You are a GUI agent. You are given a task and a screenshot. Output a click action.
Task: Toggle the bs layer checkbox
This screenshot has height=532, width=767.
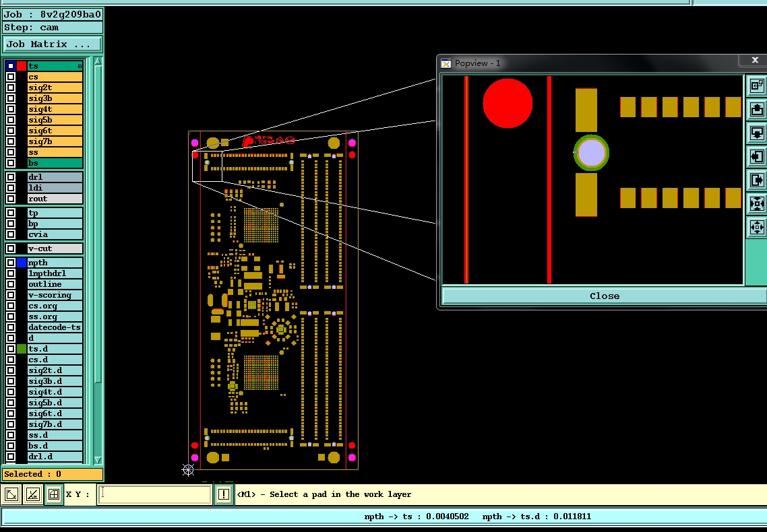10,163
